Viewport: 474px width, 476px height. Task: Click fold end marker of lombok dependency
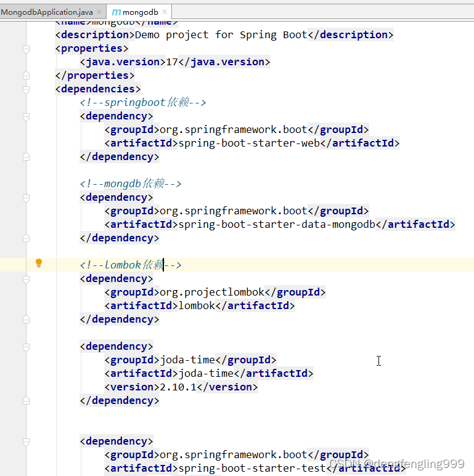coord(26,320)
